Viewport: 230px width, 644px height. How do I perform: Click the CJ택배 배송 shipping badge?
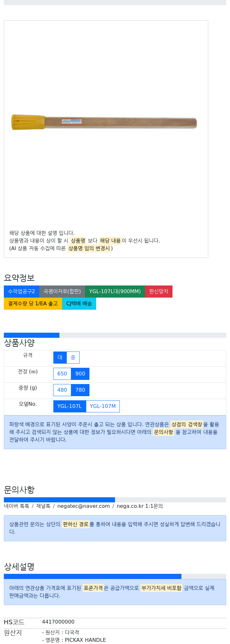(x=79, y=304)
